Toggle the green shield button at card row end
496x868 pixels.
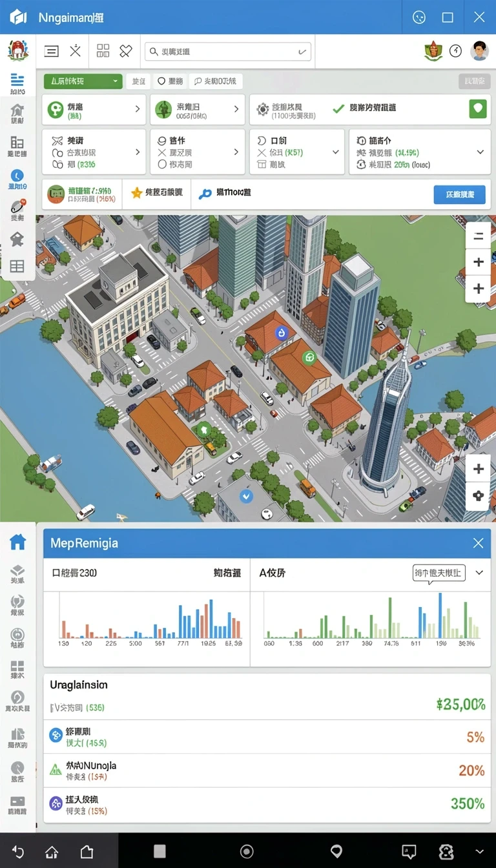[x=477, y=108]
